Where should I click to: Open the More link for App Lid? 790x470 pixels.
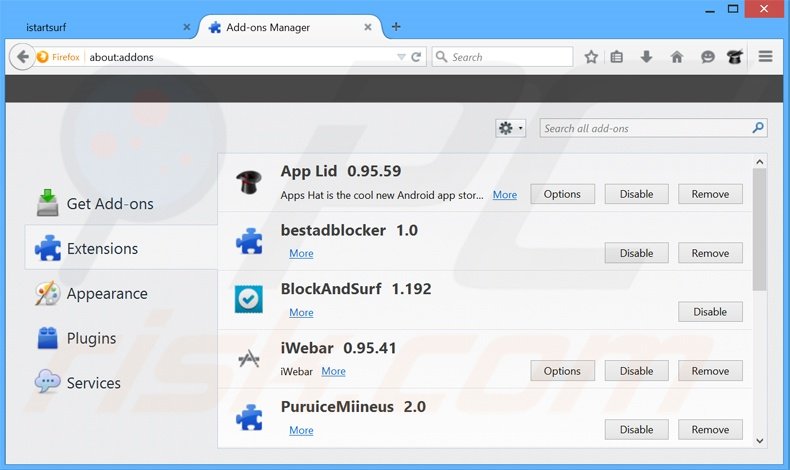coord(505,194)
